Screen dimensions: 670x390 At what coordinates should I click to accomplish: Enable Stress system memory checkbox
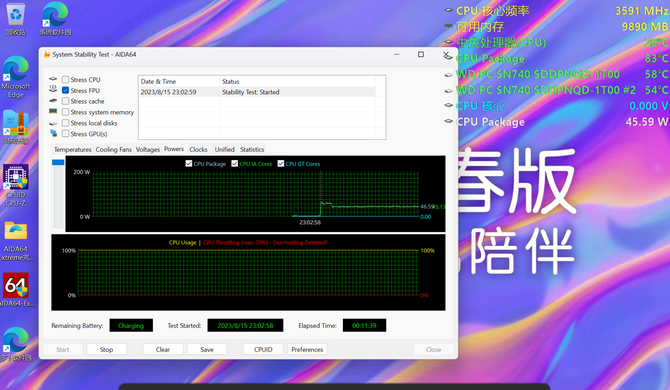[65, 112]
